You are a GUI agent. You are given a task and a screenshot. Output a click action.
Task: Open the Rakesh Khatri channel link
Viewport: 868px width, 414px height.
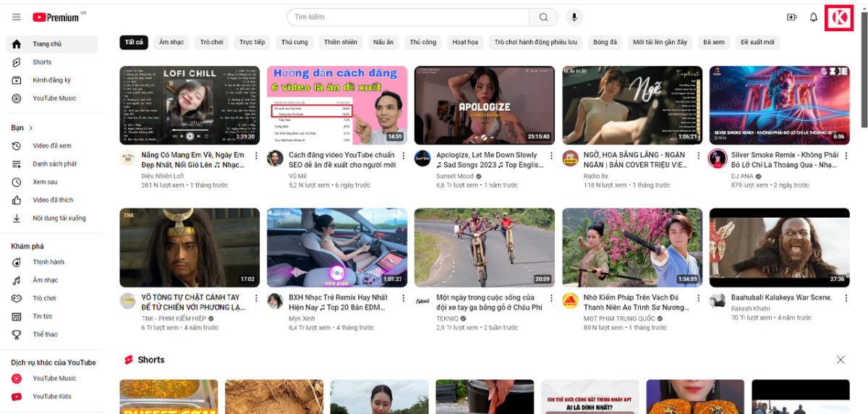(x=751, y=309)
